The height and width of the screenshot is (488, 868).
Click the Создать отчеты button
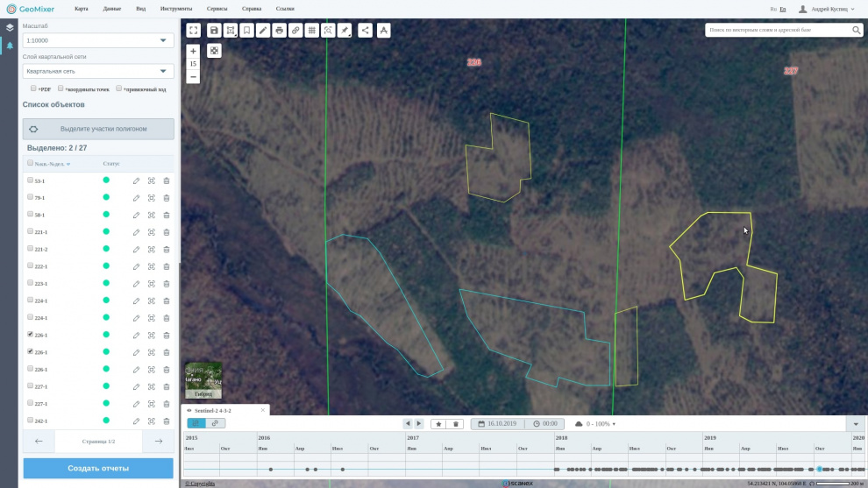click(x=98, y=468)
